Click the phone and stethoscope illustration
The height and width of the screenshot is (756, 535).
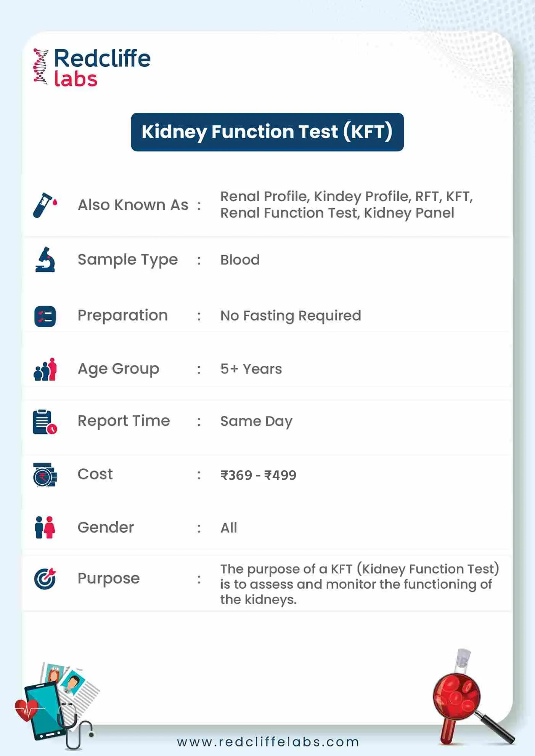55,705
